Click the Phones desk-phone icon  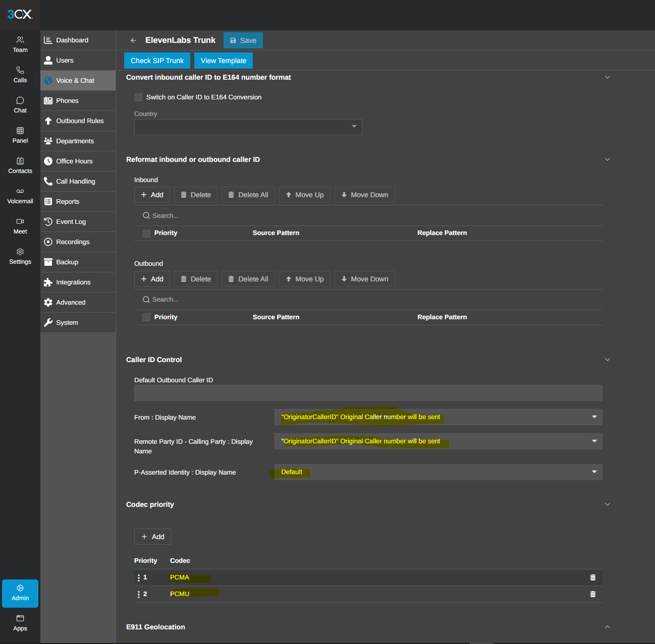(x=48, y=101)
